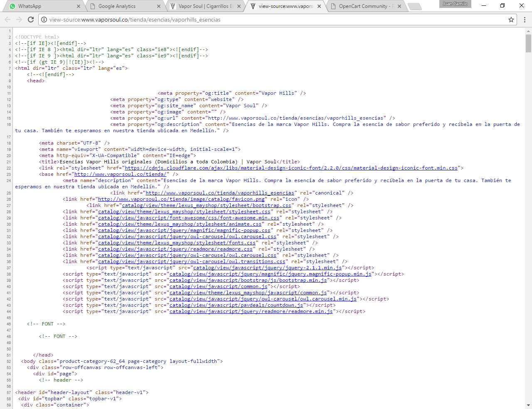Open the lexus_mayshop common.js link

click(x=248, y=293)
